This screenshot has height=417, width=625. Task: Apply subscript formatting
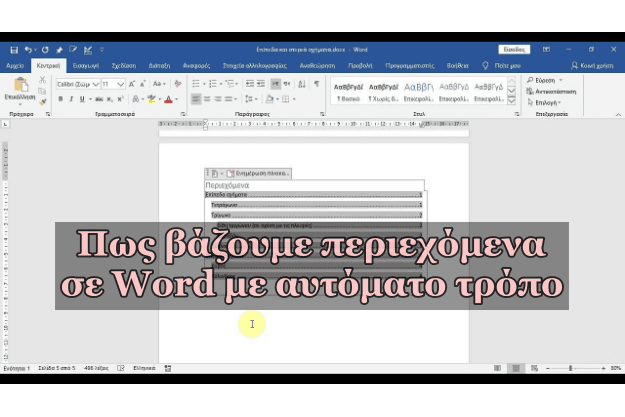110,99
